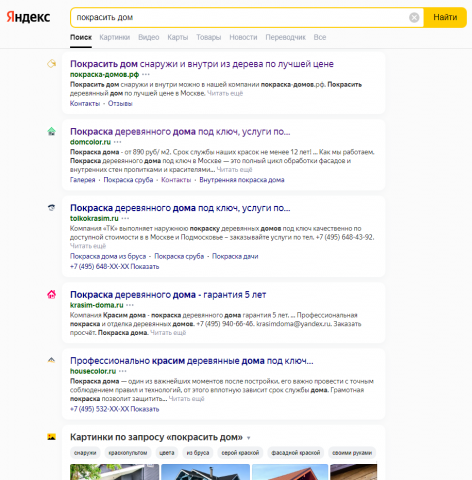Screen dimensions: 472x480
Task: Click the favicon next to покраска-домов.рф result
Action: [51, 63]
